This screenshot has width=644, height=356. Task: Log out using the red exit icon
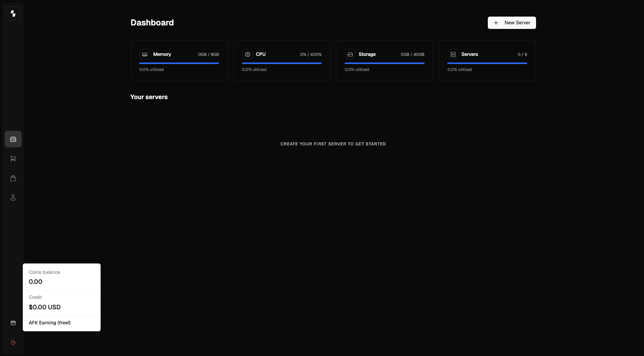[13, 343]
